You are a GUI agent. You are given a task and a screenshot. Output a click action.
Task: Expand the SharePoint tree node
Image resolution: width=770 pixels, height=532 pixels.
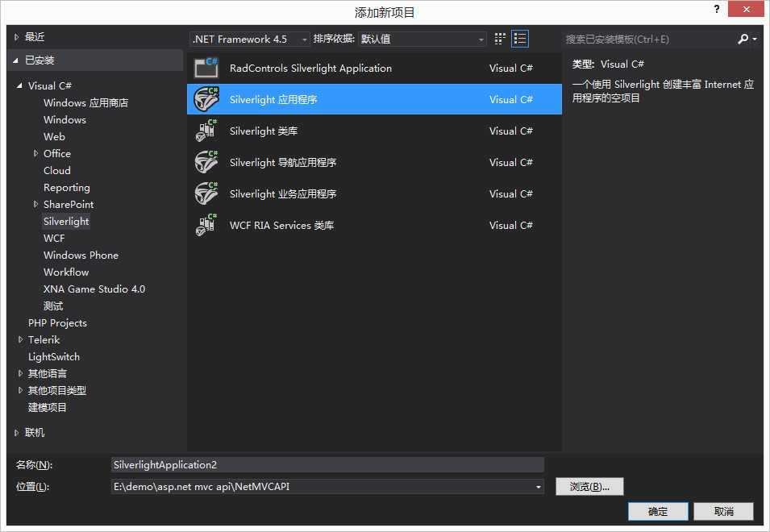click(35, 204)
